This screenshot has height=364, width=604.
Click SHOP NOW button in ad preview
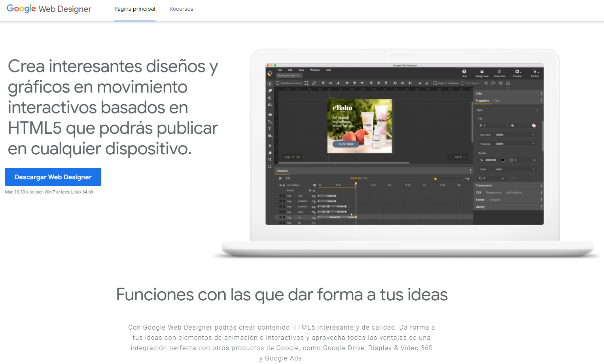coord(346,144)
